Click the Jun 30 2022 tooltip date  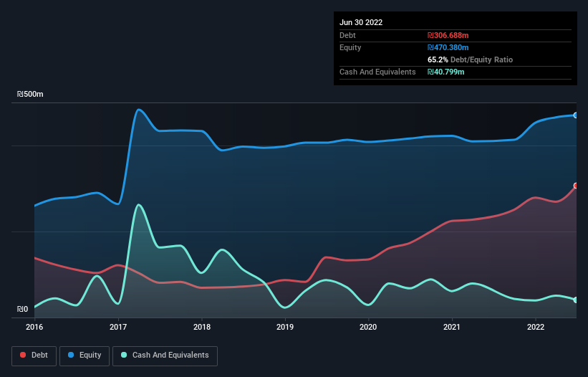click(x=361, y=22)
